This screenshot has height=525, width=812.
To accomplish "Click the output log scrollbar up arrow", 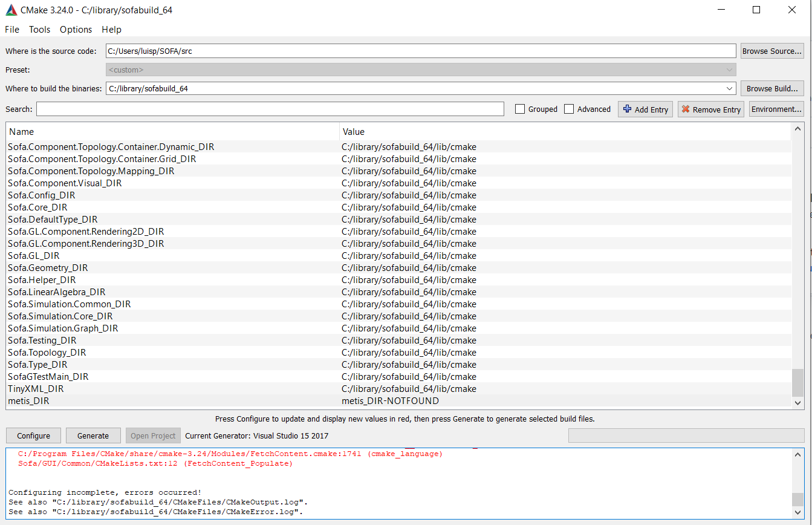I will (798, 455).
